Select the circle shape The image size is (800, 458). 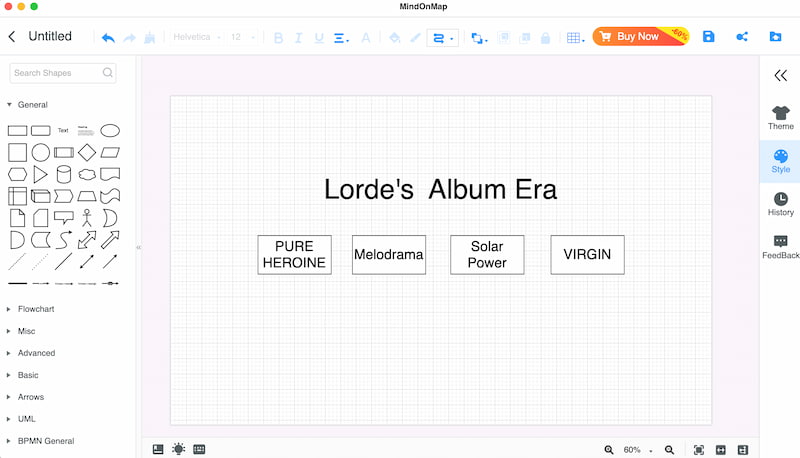click(x=41, y=152)
